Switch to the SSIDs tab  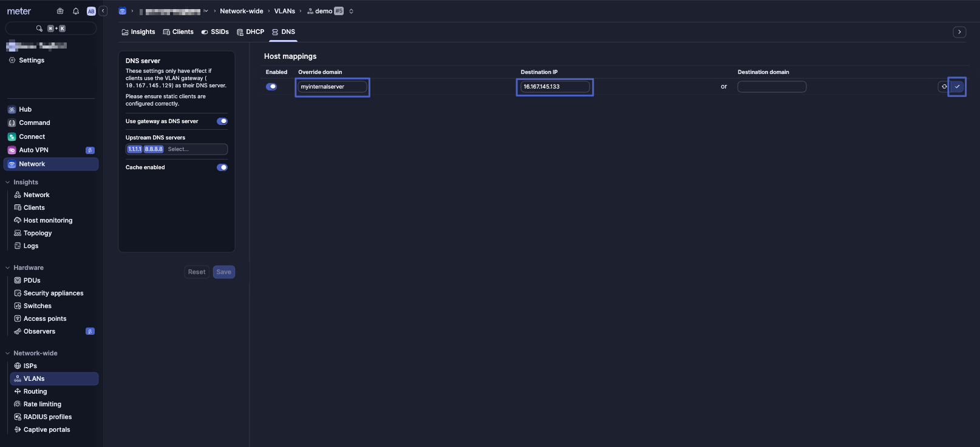[x=215, y=32]
